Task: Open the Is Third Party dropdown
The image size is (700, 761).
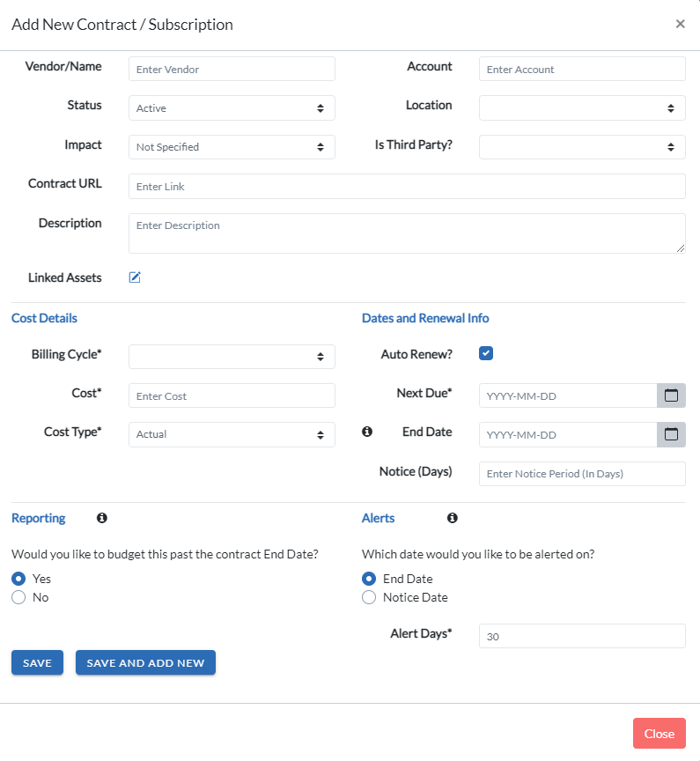Action: click(582, 147)
